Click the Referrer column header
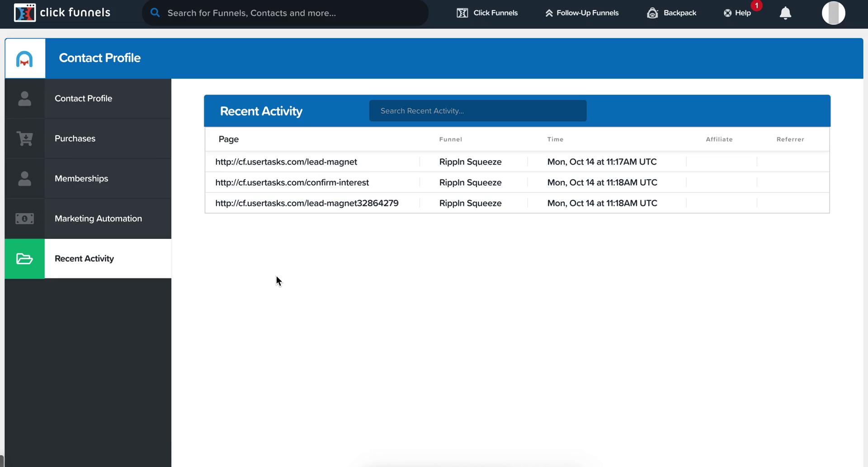This screenshot has width=868, height=467. point(790,139)
